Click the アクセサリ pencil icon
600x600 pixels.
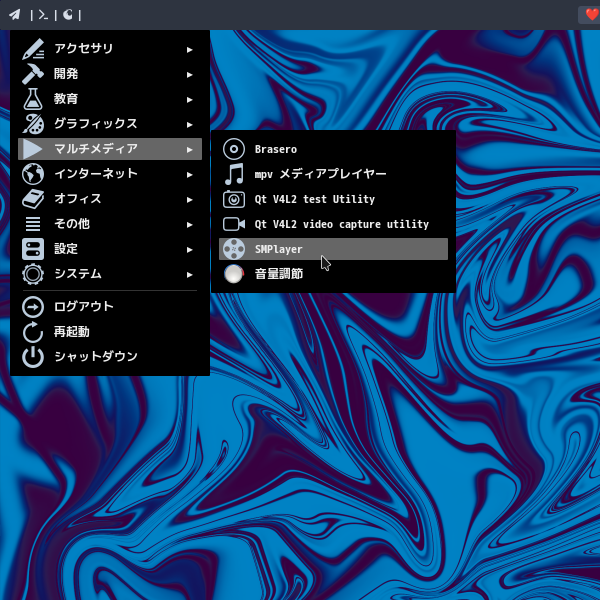33,49
